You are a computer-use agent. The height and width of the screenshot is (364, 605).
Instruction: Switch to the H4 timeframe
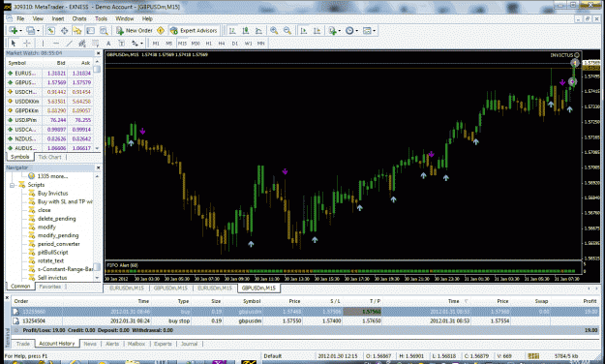(x=222, y=44)
